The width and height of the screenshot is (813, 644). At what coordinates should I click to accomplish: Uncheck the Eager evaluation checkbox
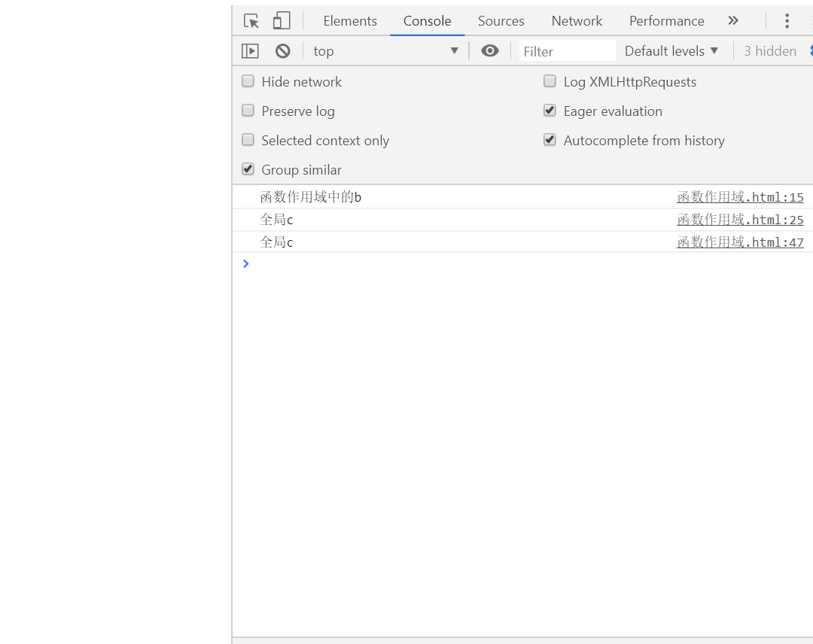[550, 111]
